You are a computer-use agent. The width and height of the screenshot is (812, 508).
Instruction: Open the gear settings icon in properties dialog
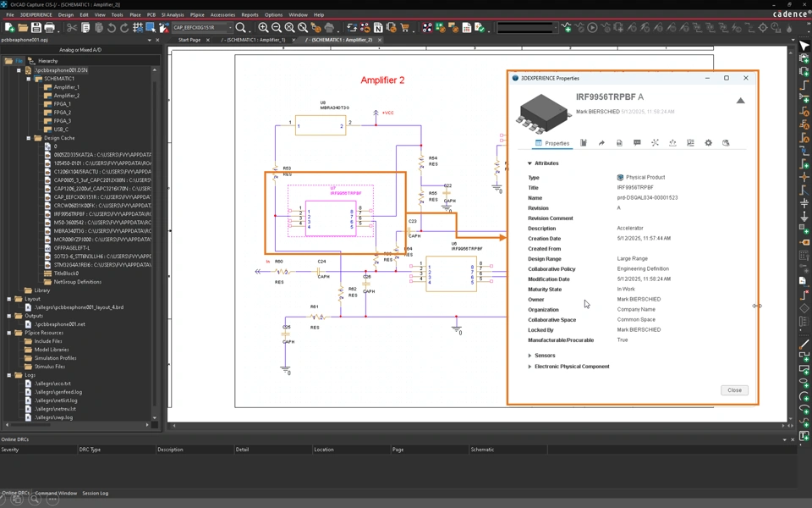pyautogui.click(x=709, y=143)
